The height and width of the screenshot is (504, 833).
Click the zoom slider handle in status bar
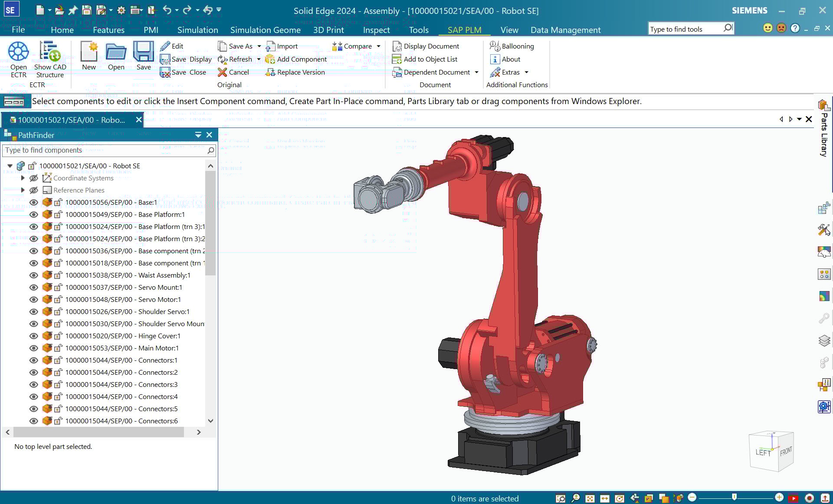pyautogui.click(x=734, y=497)
